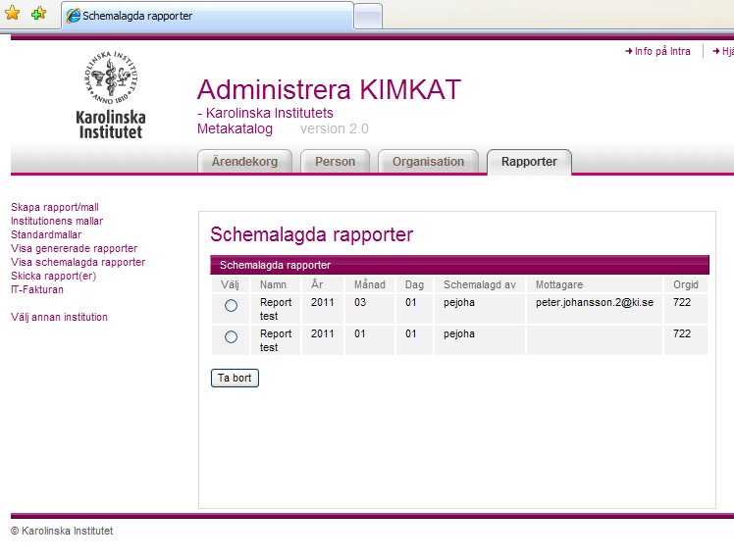Screen dimensions: 734x560
Task: Click pejoha in the month 01 row
Action: [x=459, y=334]
